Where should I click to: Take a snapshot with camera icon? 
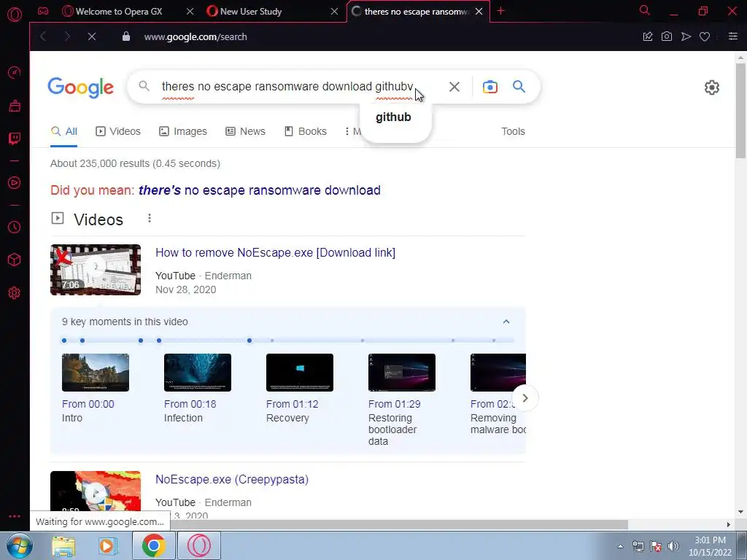[x=667, y=36]
